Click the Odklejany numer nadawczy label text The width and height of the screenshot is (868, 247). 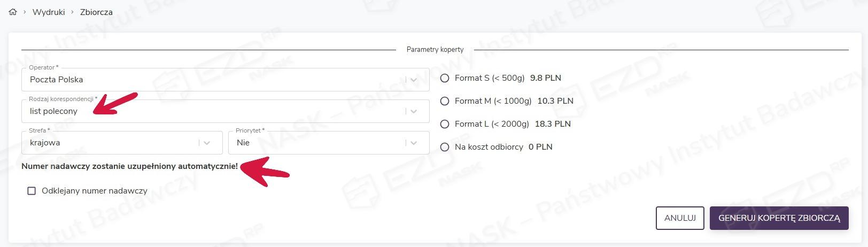[95, 191]
